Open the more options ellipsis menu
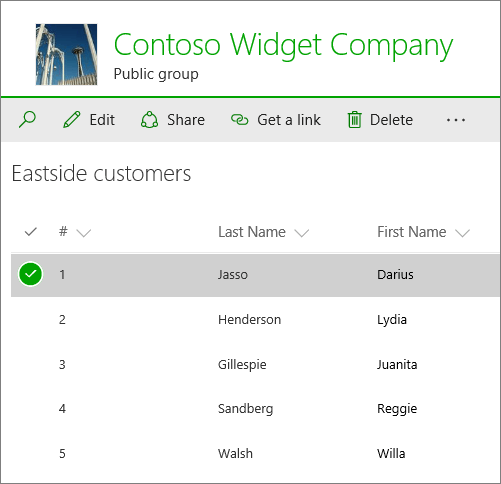 coord(456,120)
